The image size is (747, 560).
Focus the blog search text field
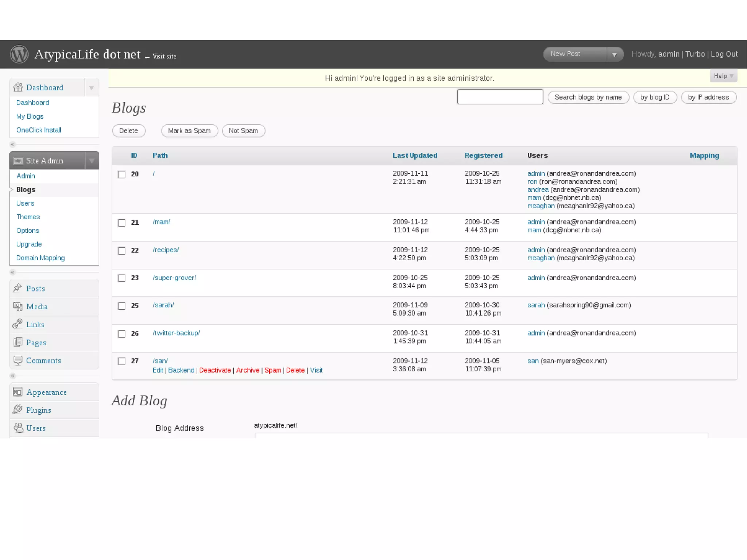click(x=500, y=97)
